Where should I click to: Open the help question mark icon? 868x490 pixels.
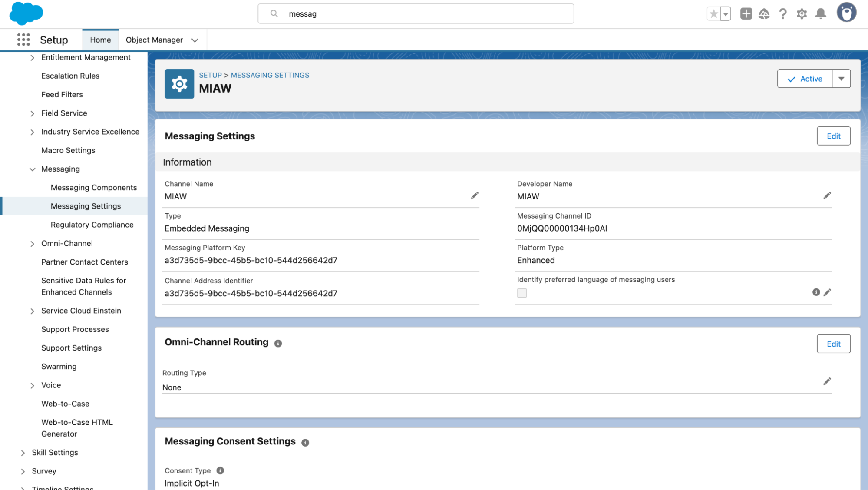click(783, 14)
